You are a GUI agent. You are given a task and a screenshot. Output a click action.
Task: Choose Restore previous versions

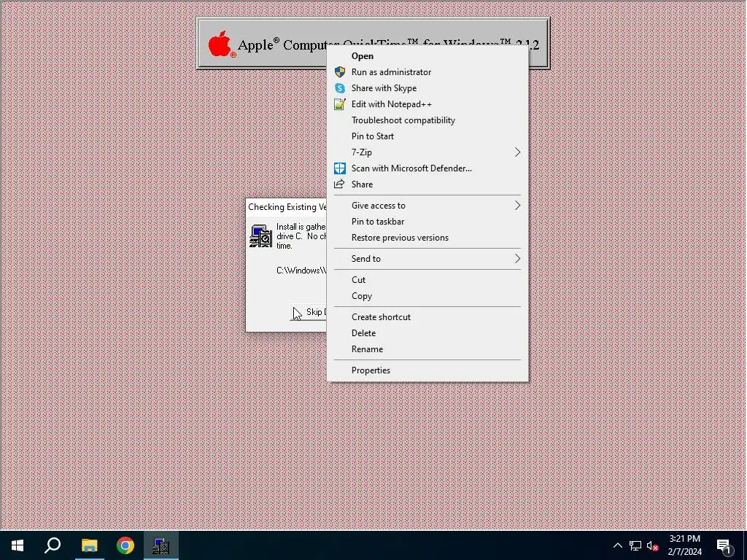pos(427,238)
